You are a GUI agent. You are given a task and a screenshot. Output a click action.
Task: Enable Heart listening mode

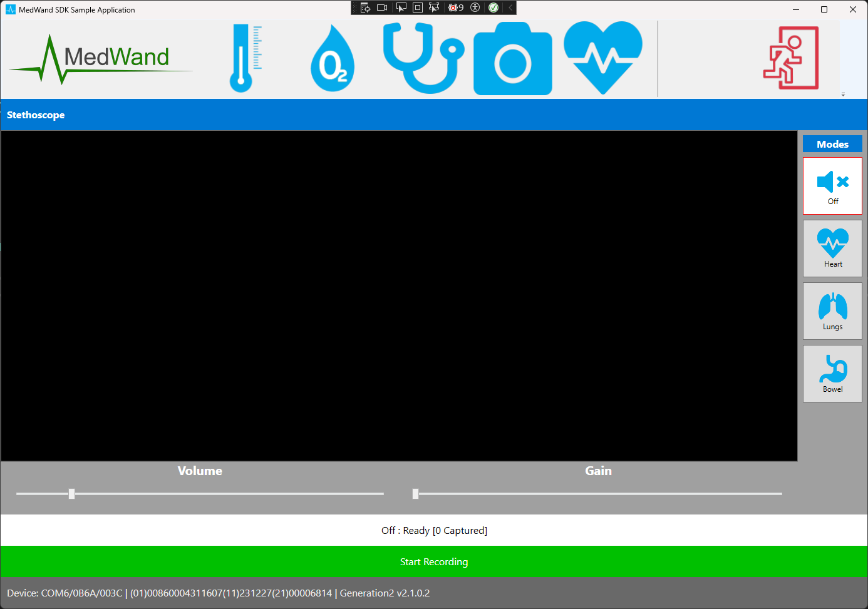point(832,248)
